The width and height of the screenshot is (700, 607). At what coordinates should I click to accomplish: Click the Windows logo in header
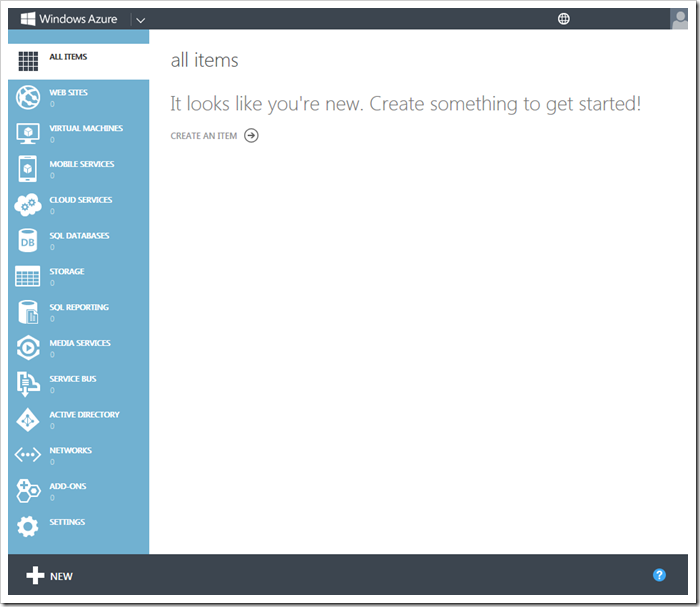pyautogui.click(x=28, y=19)
